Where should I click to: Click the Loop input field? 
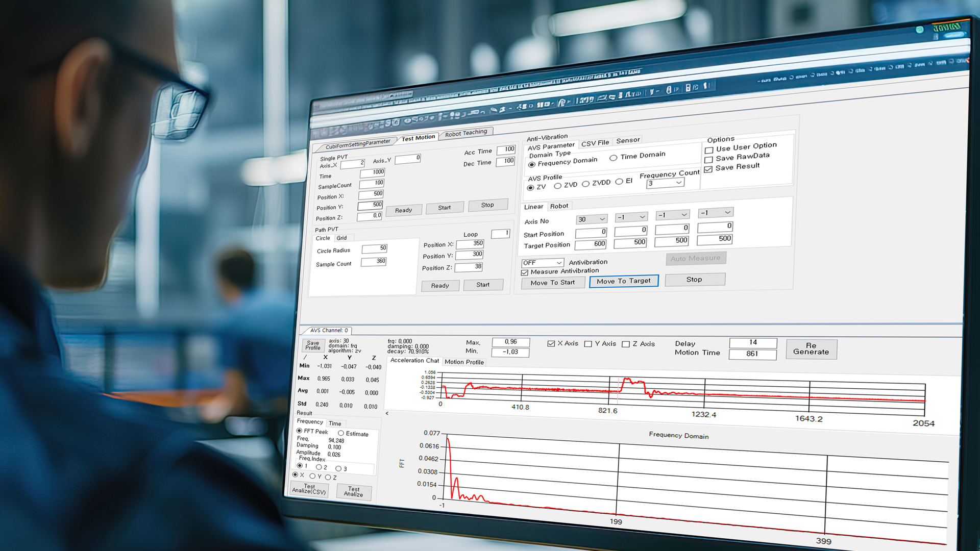(500, 234)
